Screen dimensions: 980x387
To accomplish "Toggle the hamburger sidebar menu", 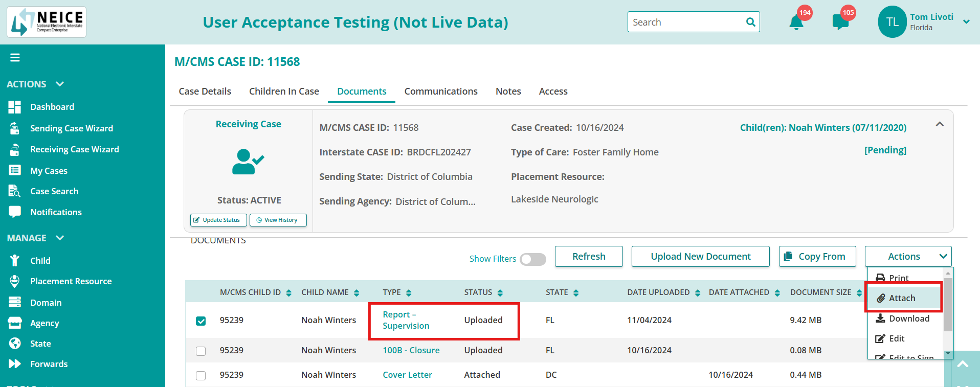I will (15, 58).
